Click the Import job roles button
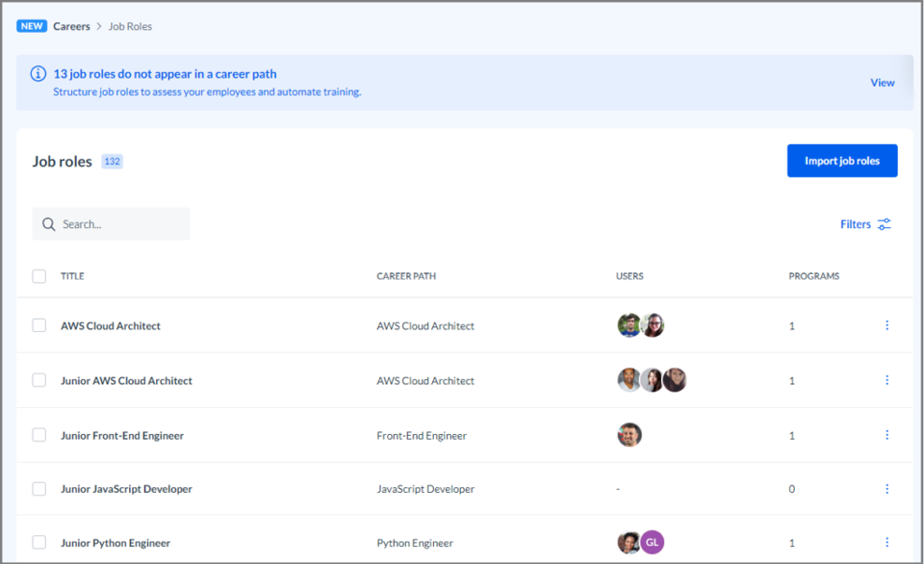 pos(842,161)
